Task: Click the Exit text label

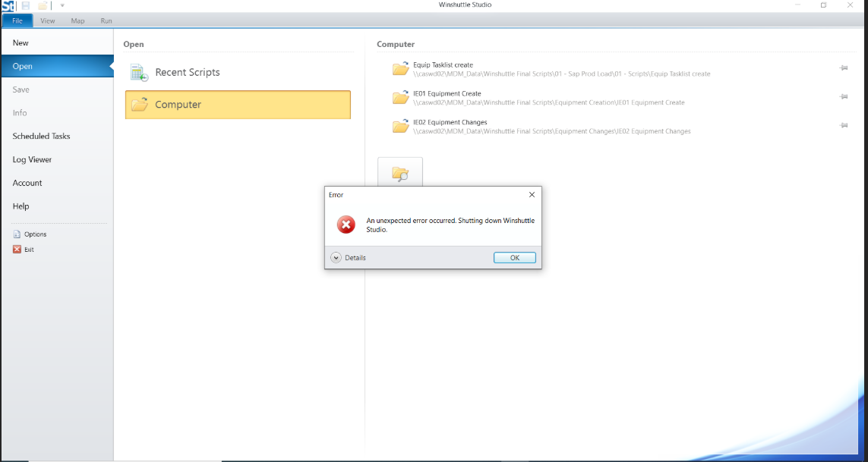Action: pyautogui.click(x=29, y=250)
